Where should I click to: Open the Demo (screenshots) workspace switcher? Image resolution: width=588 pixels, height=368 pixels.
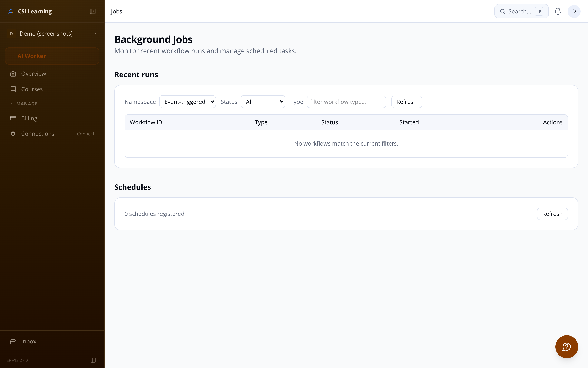pos(52,34)
